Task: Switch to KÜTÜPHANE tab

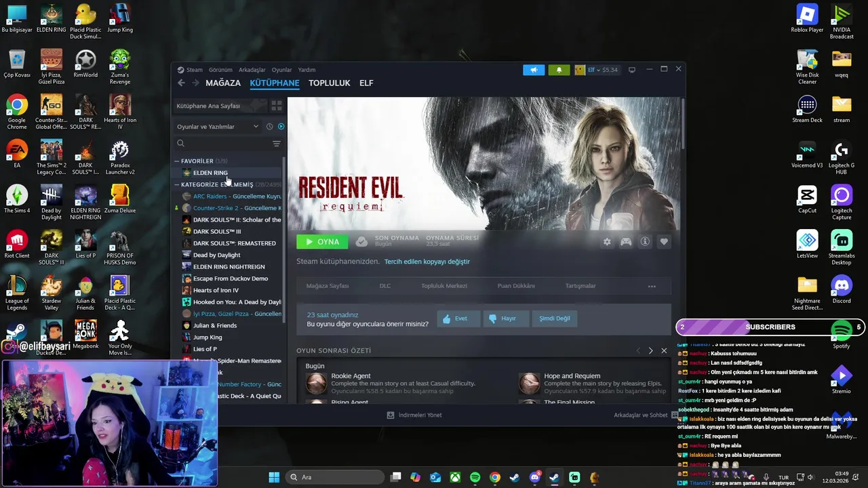Action: [x=275, y=83]
